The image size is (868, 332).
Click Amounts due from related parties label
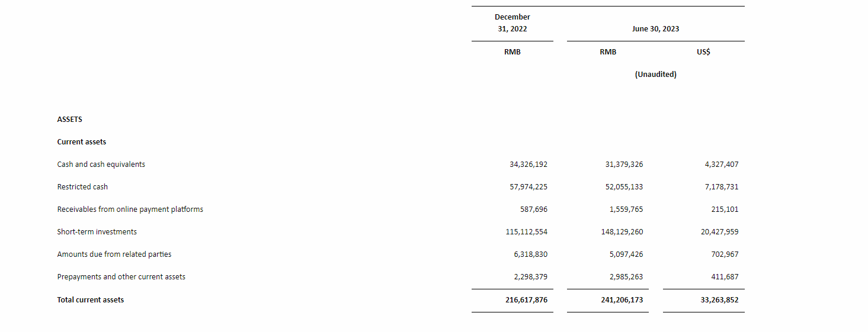[114, 254]
